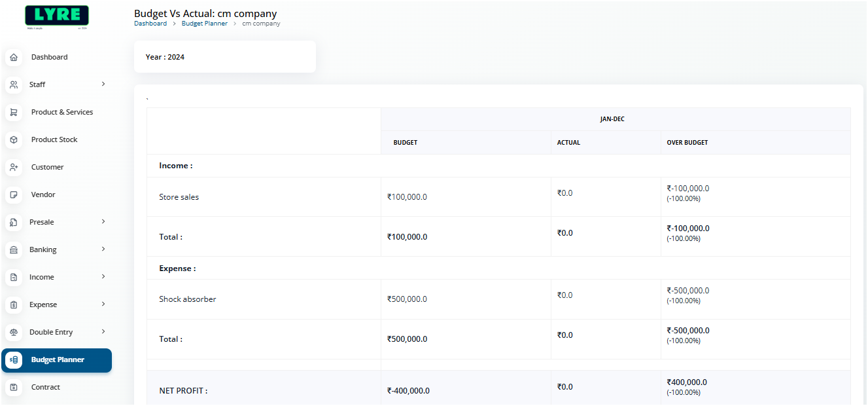868x406 pixels.
Task: Click the Banking building icon
Action: pyautogui.click(x=14, y=250)
